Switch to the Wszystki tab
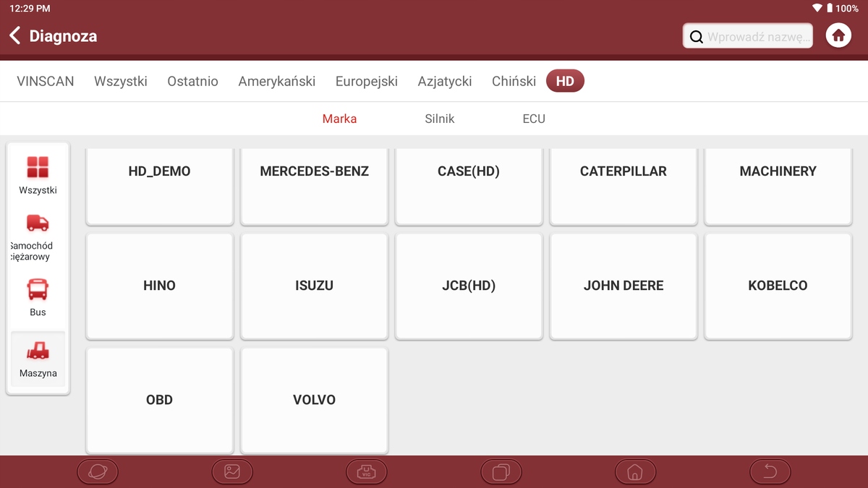 (x=121, y=81)
